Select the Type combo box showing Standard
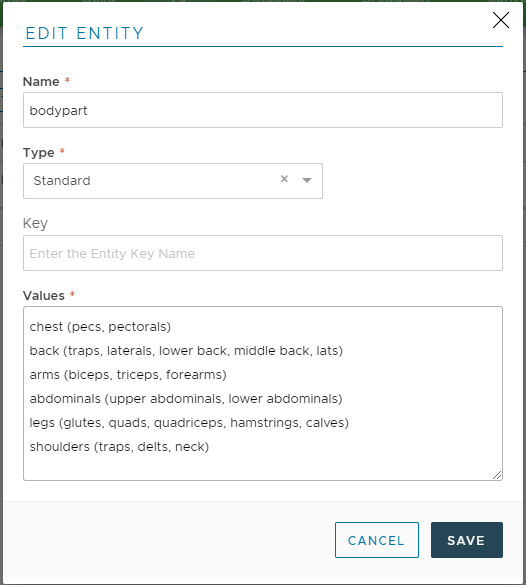 (173, 181)
